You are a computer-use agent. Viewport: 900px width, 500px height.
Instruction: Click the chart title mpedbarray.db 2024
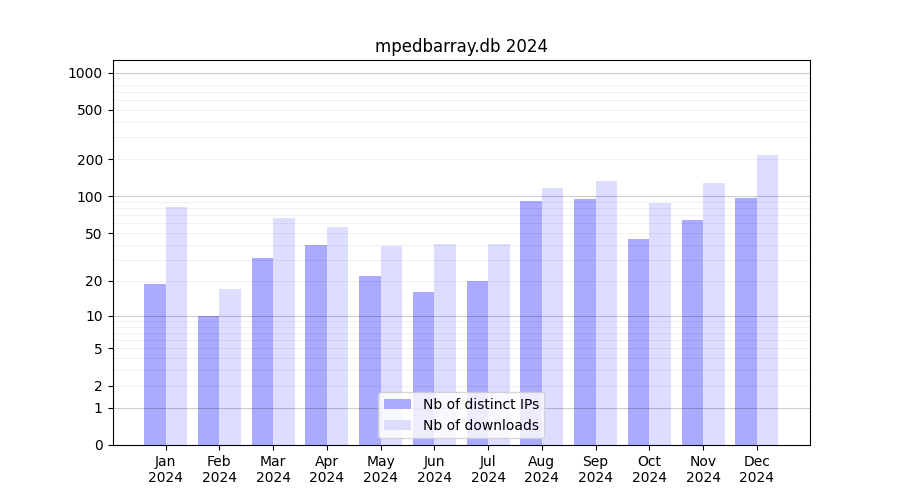461,46
